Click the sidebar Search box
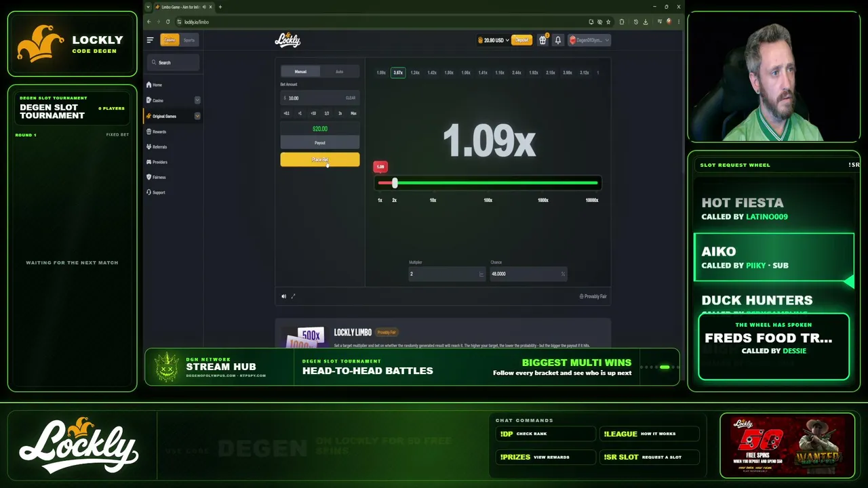 coord(173,62)
